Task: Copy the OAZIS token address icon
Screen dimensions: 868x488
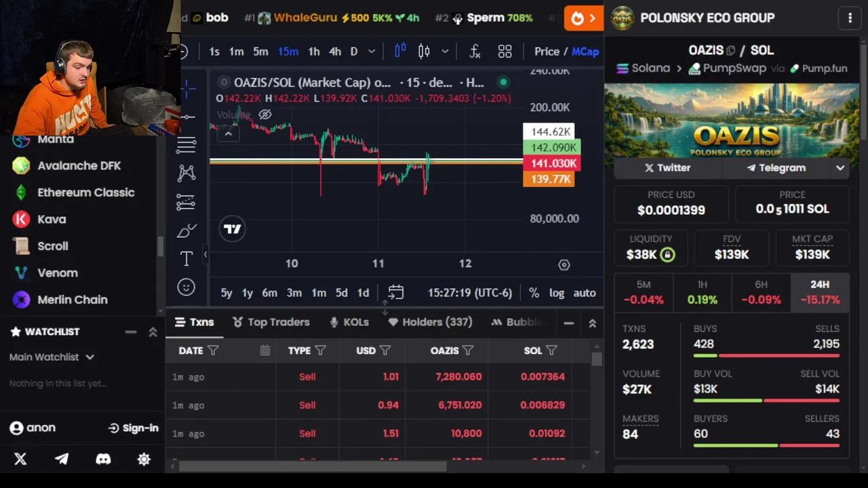Action: point(731,51)
